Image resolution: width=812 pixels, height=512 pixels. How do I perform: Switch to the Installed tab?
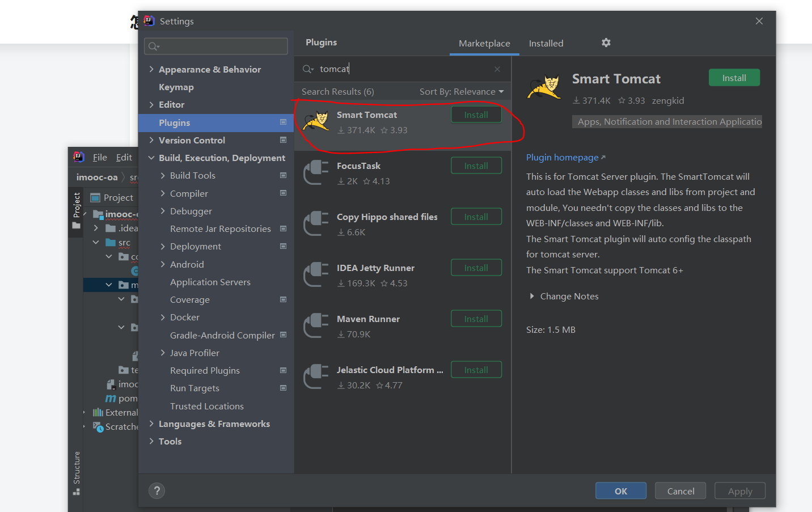[x=546, y=43]
